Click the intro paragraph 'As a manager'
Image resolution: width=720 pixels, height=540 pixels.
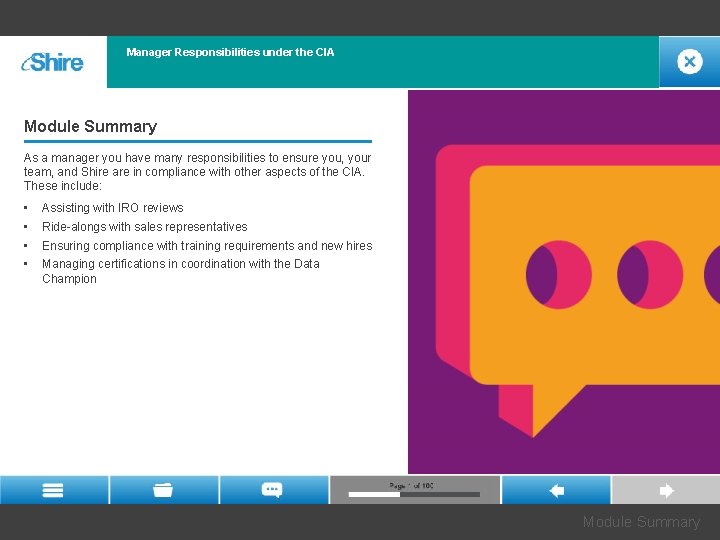tap(197, 172)
